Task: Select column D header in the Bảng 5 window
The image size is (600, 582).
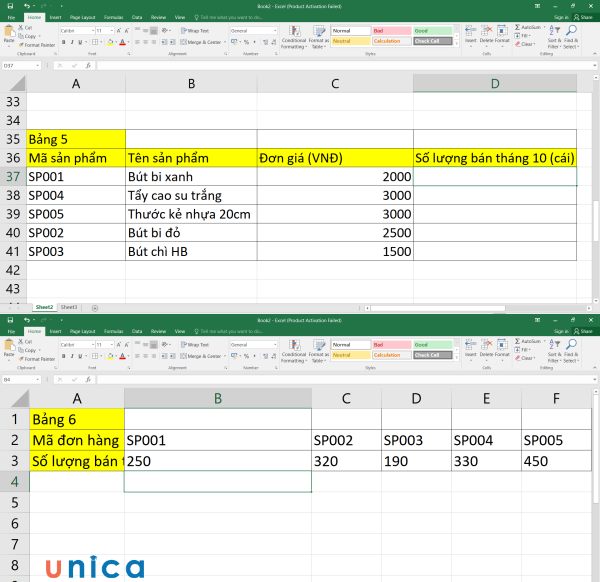Action: coord(495,83)
